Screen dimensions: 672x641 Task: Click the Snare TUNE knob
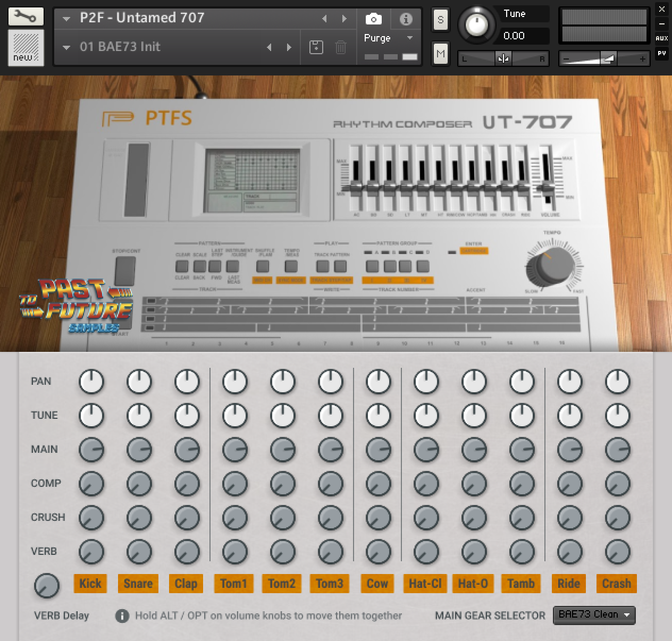click(139, 416)
